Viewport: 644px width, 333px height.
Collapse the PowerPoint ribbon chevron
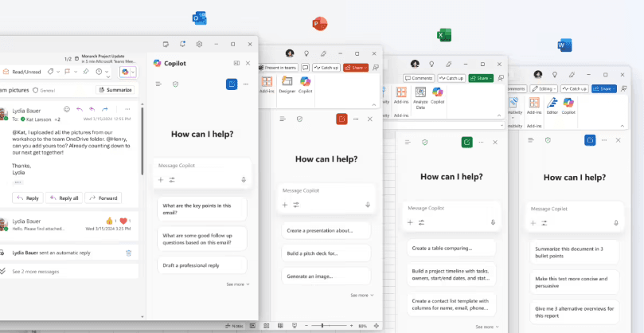pyautogui.click(x=374, y=105)
